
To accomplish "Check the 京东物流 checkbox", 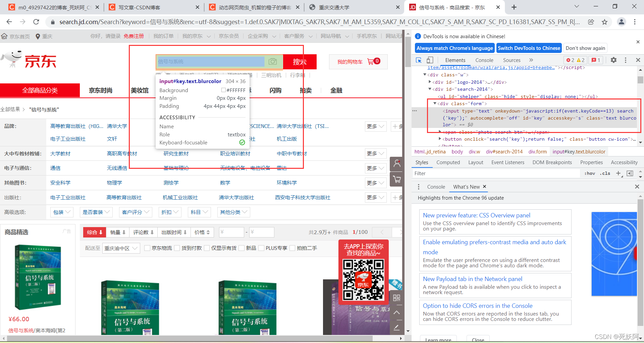I will 147,248.
